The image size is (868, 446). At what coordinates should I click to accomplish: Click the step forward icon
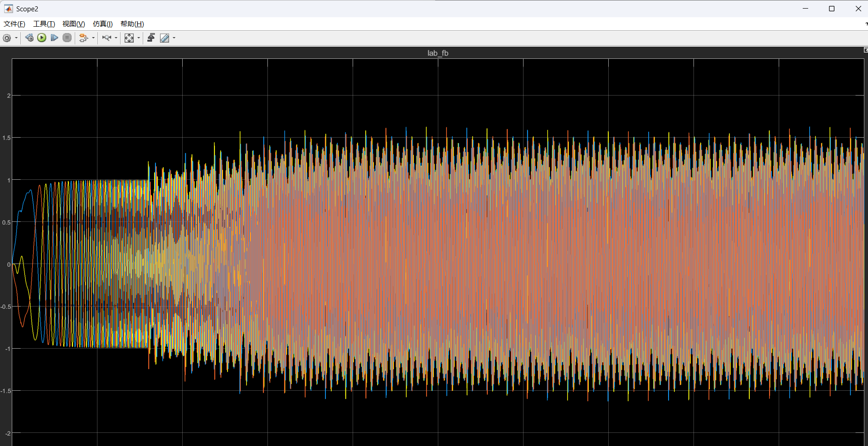(54, 38)
